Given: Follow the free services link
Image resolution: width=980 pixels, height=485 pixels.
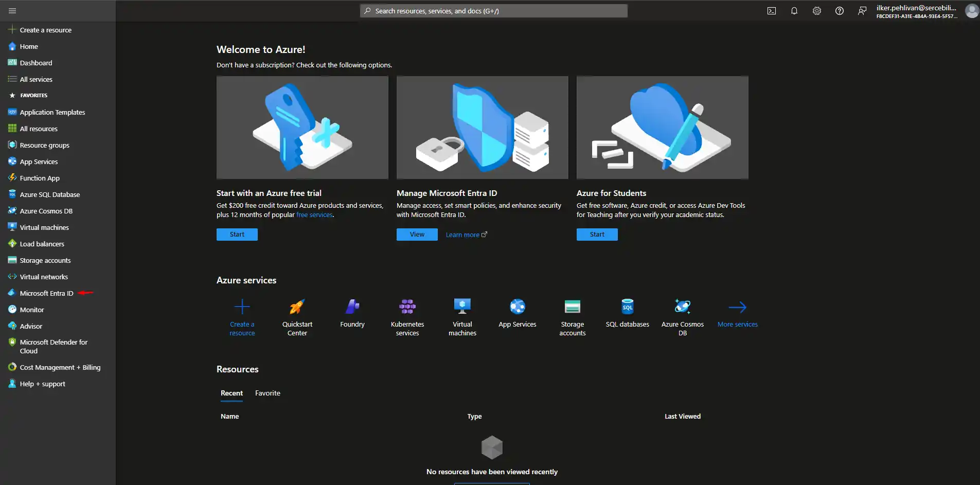Looking at the screenshot, I should tap(314, 215).
